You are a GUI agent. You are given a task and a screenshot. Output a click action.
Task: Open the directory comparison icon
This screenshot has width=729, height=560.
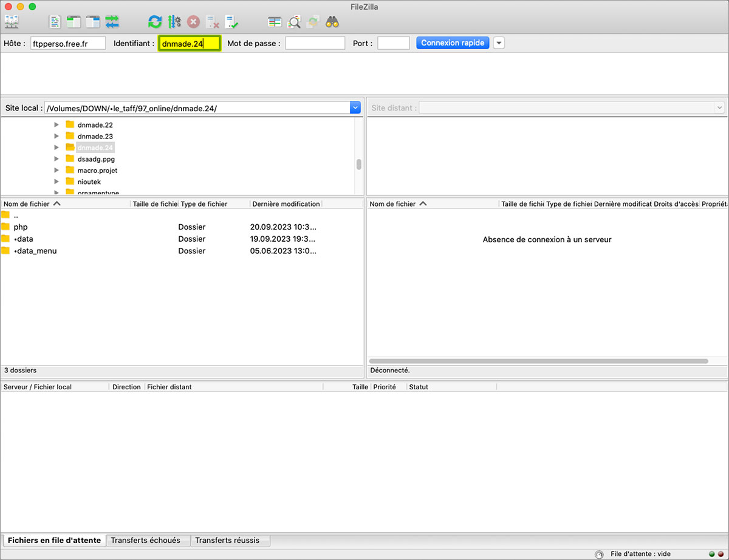click(x=275, y=22)
